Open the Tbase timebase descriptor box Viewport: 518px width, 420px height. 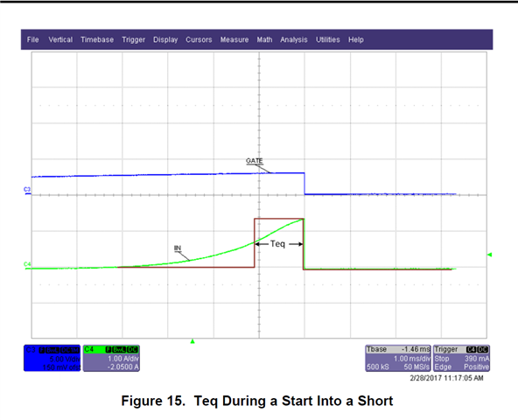pos(398,358)
